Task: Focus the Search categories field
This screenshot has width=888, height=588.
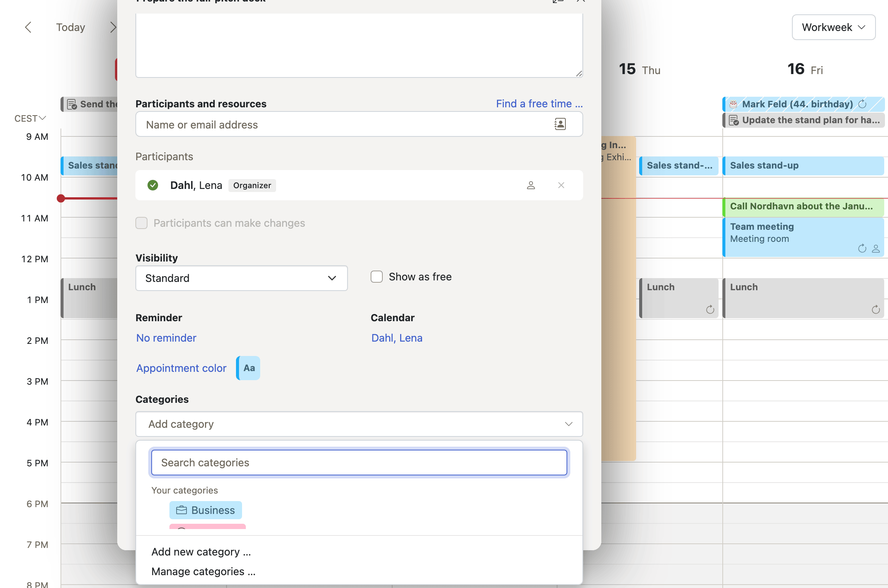Action: 359,463
